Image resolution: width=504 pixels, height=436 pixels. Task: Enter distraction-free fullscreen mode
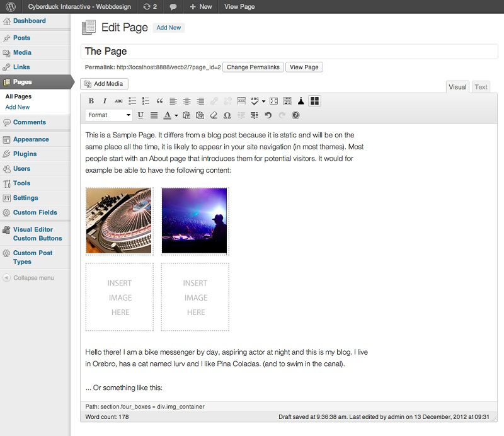coord(274,101)
